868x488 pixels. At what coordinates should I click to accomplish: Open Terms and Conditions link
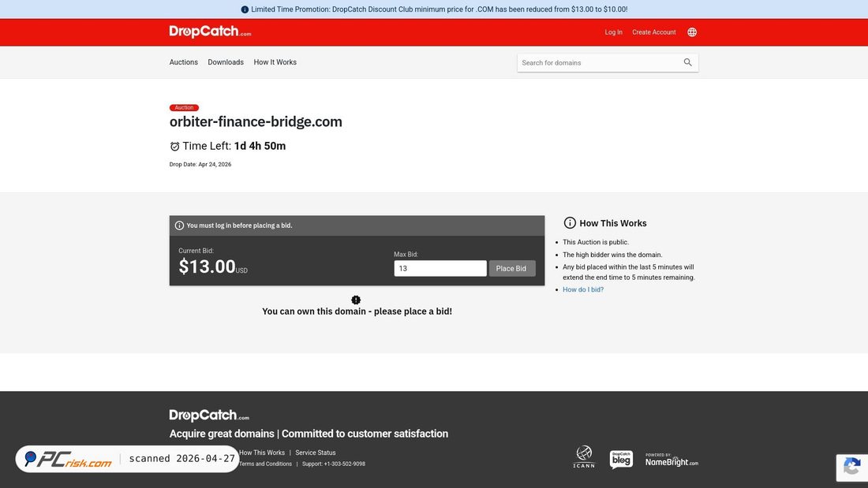coord(265,464)
